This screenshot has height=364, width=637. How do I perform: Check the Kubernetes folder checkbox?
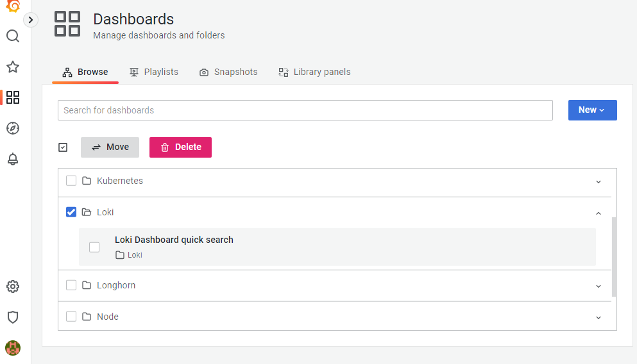pos(71,181)
